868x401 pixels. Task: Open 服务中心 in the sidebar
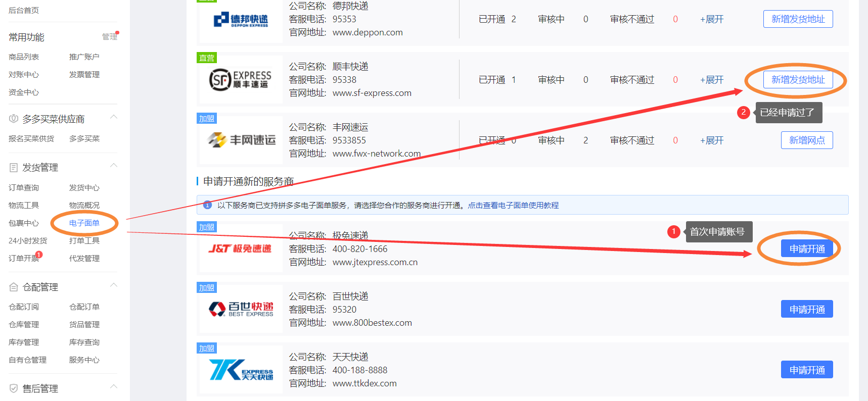[84, 360]
